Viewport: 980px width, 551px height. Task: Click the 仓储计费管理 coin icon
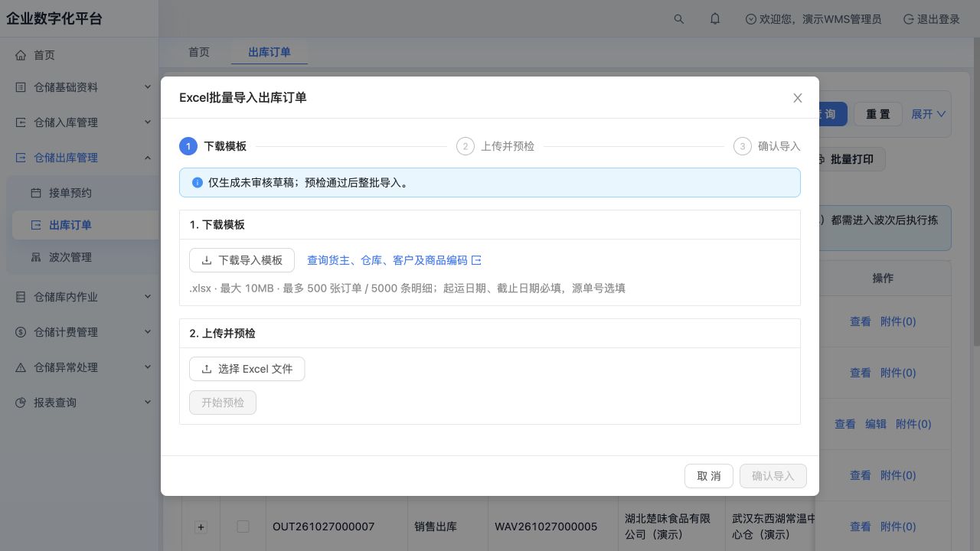21,332
